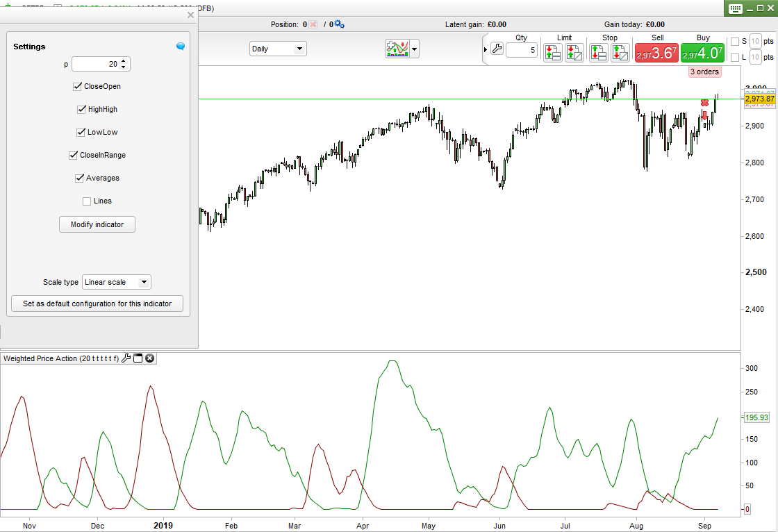
Task: Focus the S points input field
Action: pyautogui.click(x=755, y=41)
